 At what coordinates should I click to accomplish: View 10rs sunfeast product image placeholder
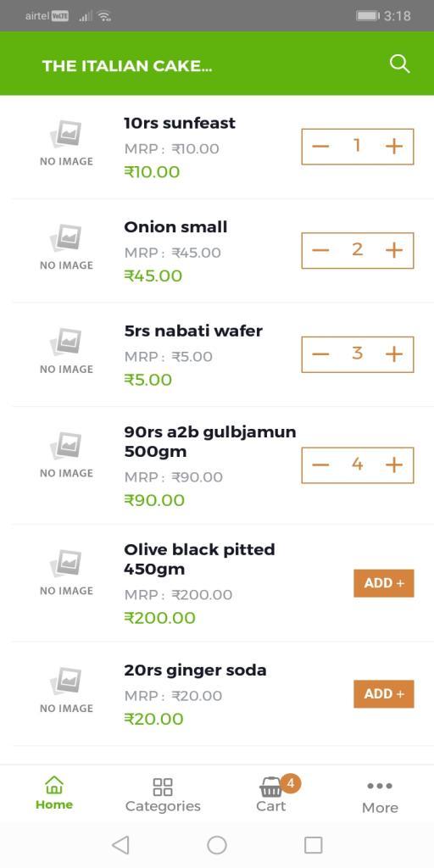(66, 142)
